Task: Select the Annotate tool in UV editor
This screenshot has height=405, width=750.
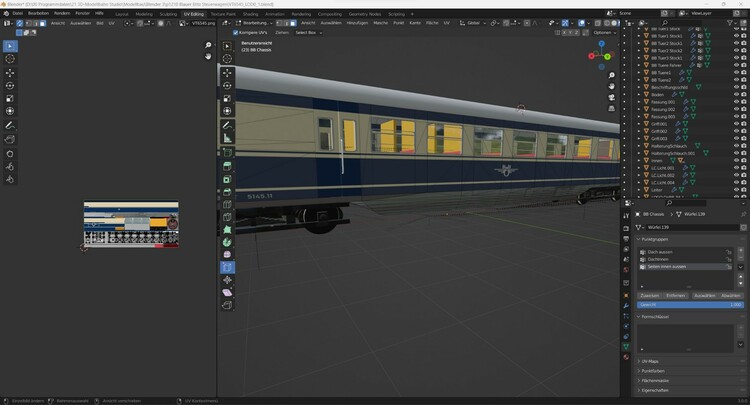Action: [x=10, y=126]
